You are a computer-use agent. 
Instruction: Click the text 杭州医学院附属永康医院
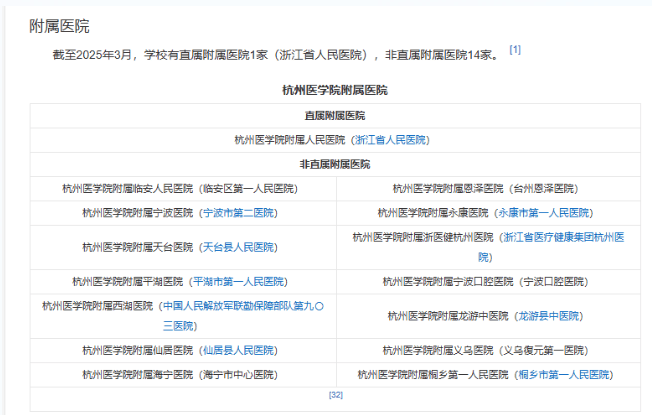(x=433, y=213)
